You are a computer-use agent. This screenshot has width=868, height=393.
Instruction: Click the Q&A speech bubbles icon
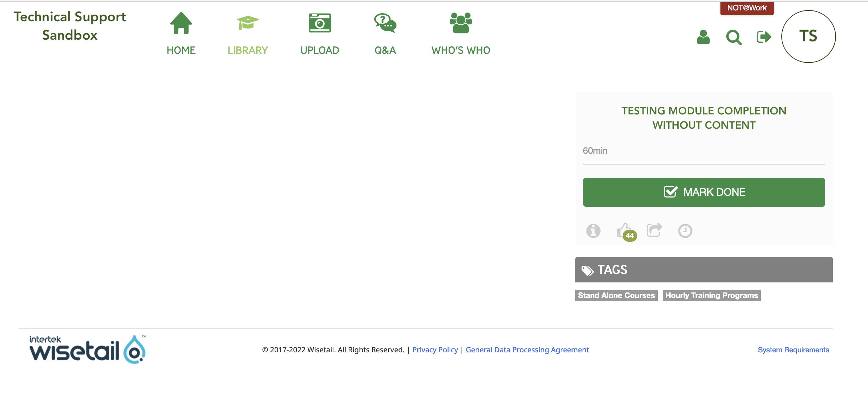pyautogui.click(x=385, y=23)
